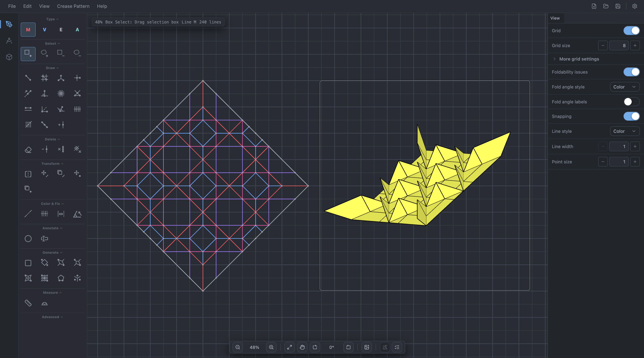Zoom out of the canvas
Viewport: 644px width, 358px height.
238,347
